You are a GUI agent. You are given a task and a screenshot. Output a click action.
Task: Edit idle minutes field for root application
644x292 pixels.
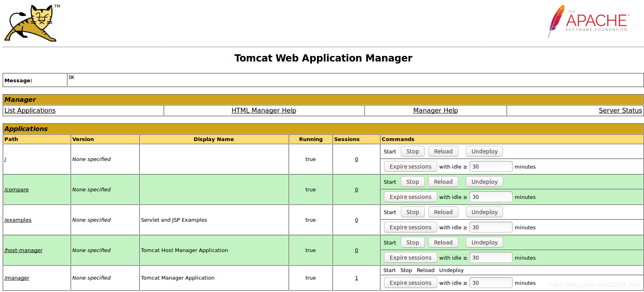(x=491, y=167)
